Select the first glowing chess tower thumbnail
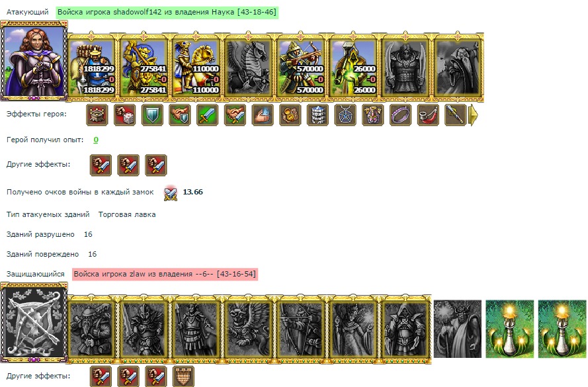This screenshot has height=387, width=588. 510,329
